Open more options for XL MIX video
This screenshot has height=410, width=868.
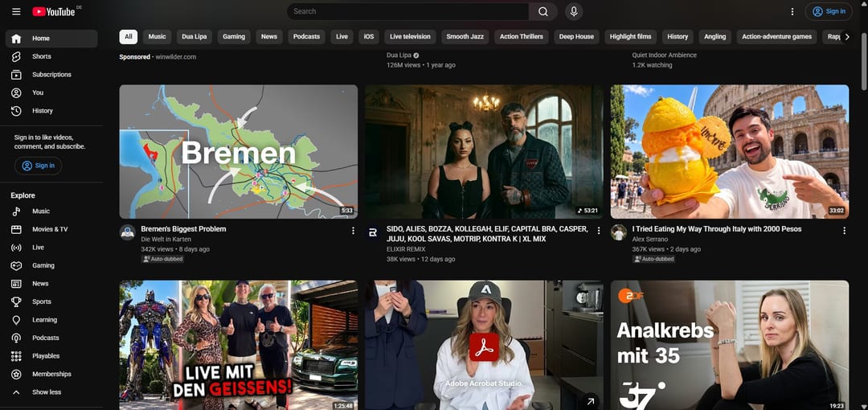click(x=599, y=231)
